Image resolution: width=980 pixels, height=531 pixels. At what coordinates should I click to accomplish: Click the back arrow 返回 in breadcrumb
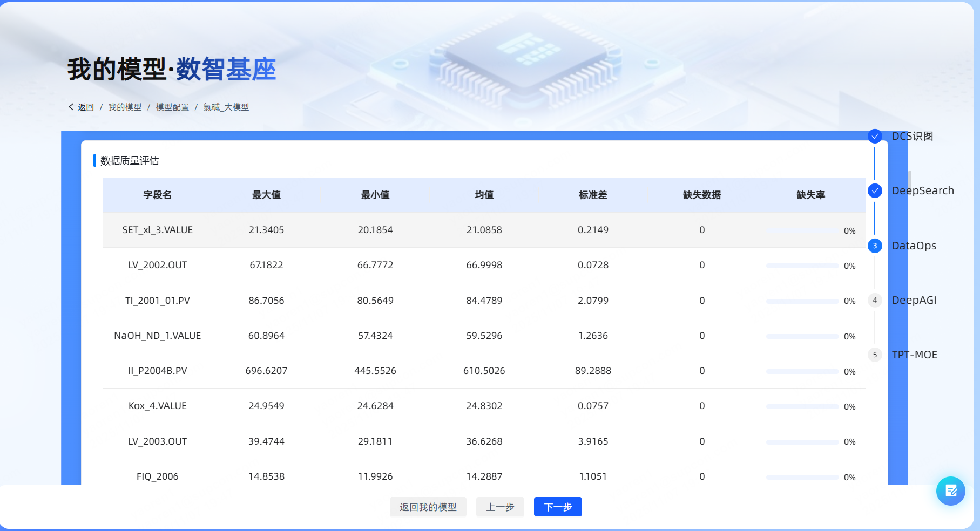coord(81,107)
